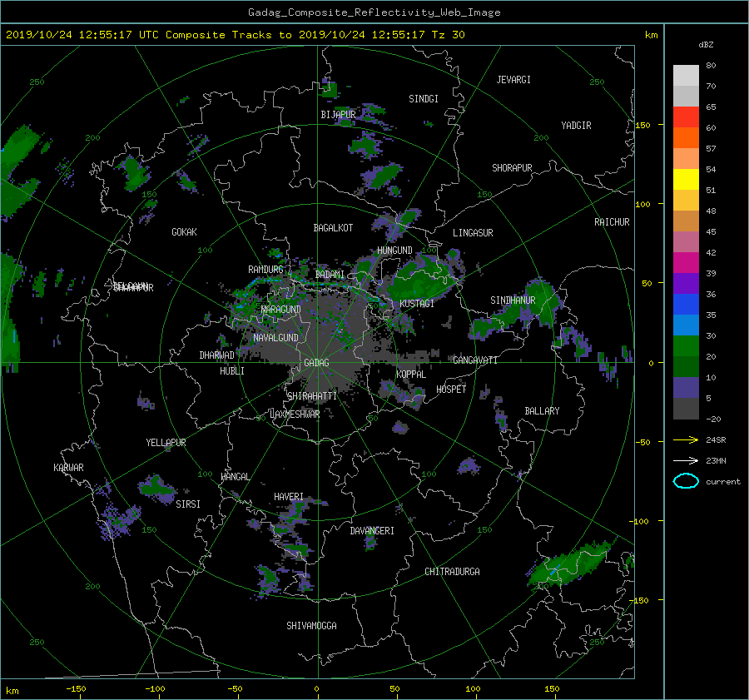Click the magenta 39 dBZ legend swatch
This screenshot has width=749, height=700.
click(686, 262)
